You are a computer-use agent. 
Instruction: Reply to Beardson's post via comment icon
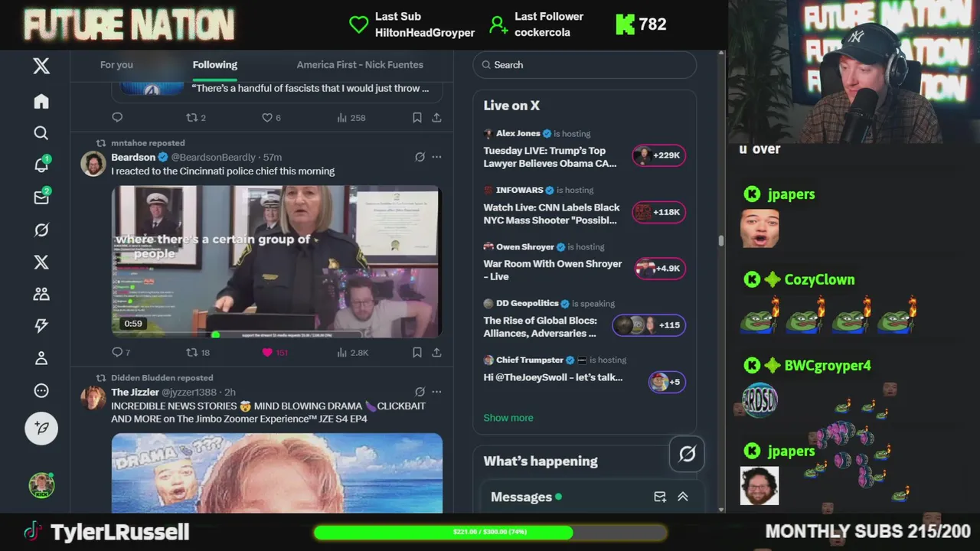[117, 352]
